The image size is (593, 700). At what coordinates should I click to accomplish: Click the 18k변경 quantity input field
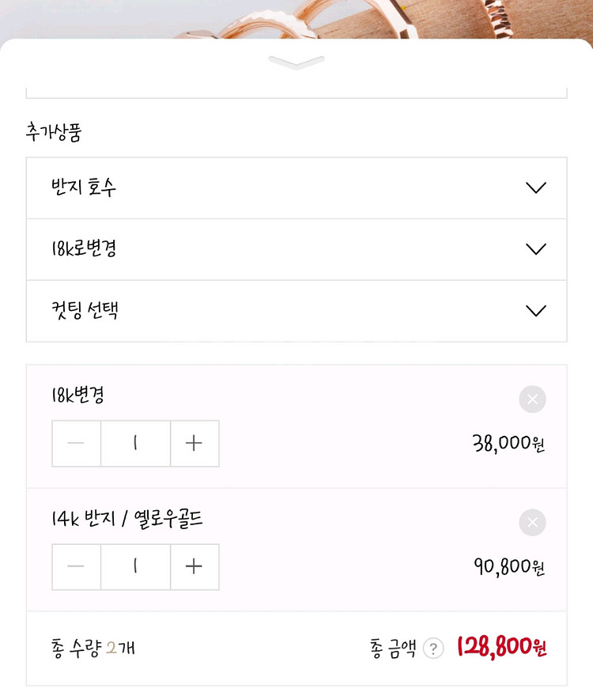pyautogui.click(x=135, y=444)
